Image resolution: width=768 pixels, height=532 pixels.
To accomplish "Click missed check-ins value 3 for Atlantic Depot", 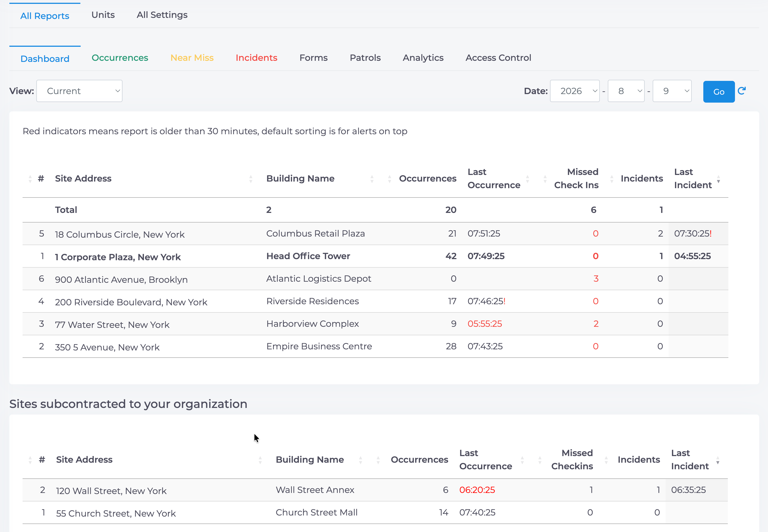I will tap(596, 279).
